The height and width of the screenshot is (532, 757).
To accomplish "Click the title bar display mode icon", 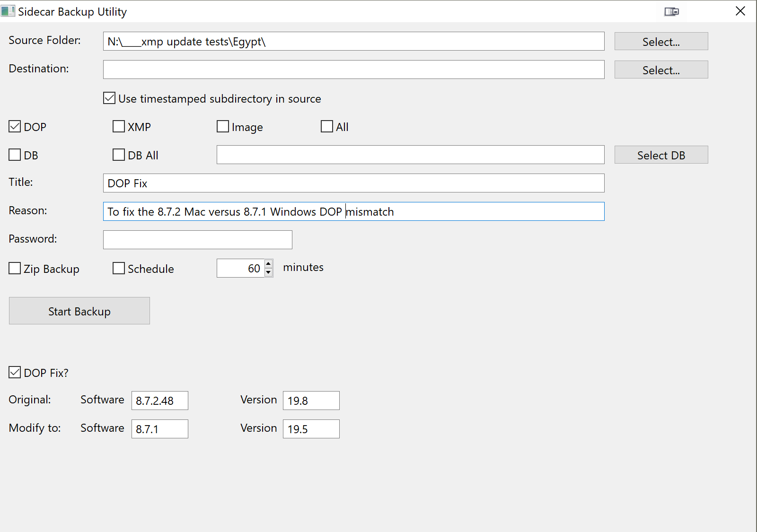I will [x=671, y=12].
